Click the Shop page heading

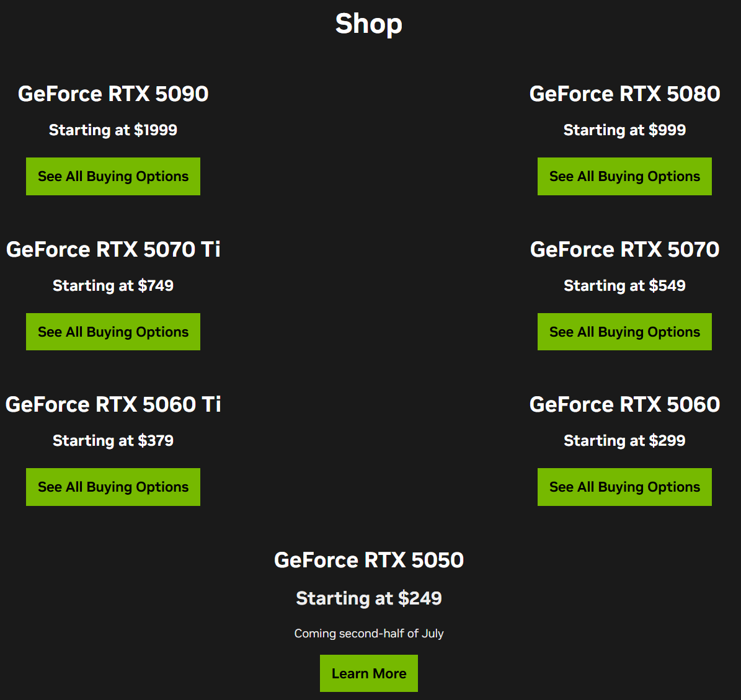[x=368, y=23]
